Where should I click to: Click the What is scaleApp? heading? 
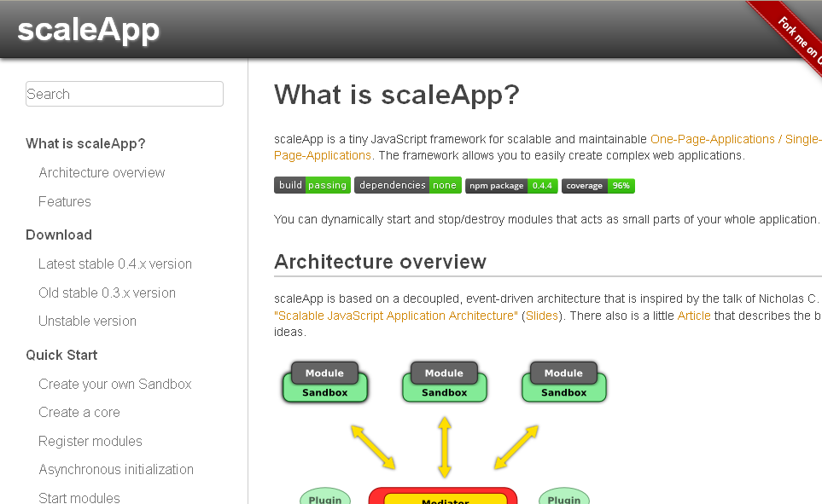click(396, 95)
